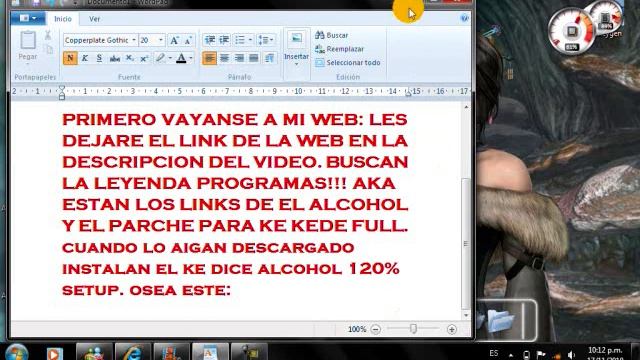
Task: Click the zoom slider handle
Action: pyautogui.click(x=413, y=329)
